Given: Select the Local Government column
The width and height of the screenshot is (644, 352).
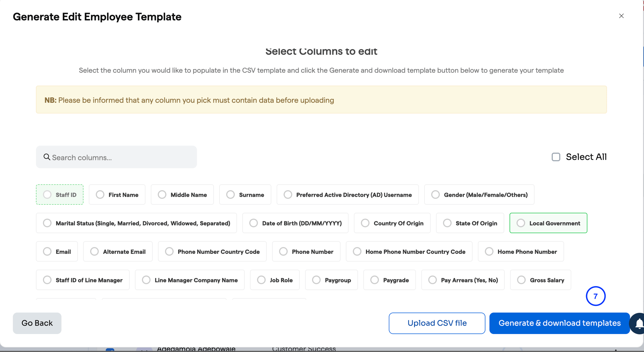Looking at the screenshot, I should click(x=548, y=223).
